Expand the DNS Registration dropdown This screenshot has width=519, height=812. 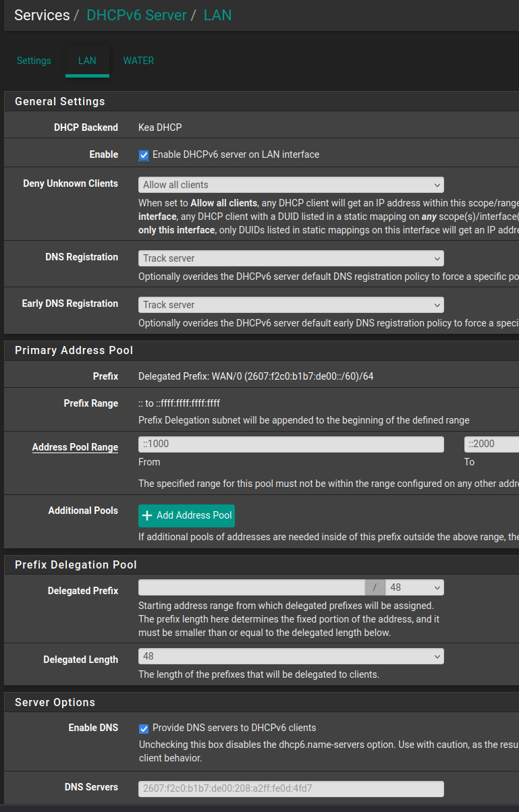click(291, 258)
